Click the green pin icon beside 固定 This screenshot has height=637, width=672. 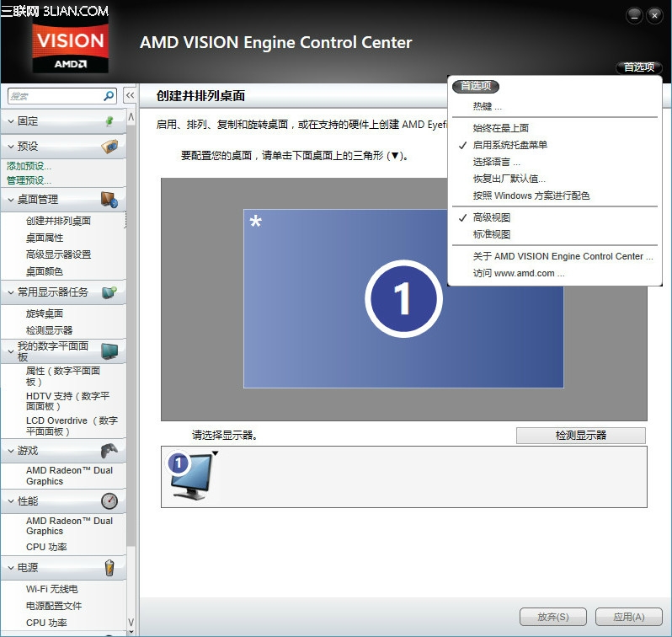109,121
